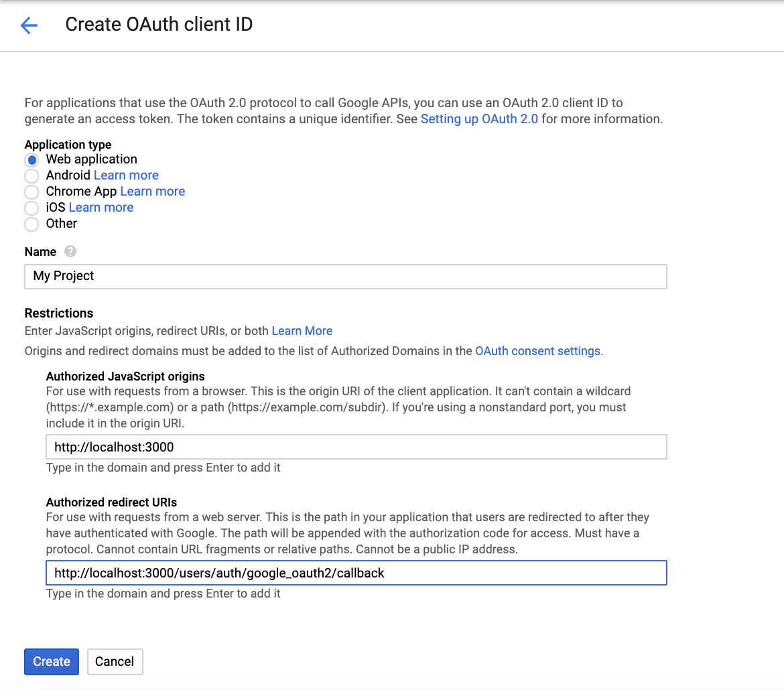The height and width of the screenshot is (690, 784).
Task: Select the iOS application type
Action: pos(31,208)
